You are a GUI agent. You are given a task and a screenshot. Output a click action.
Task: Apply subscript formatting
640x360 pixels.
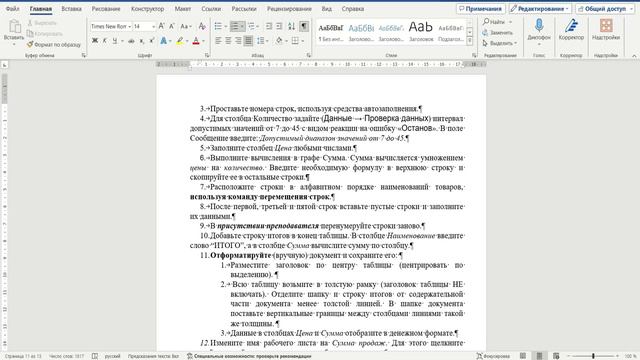click(x=141, y=41)
